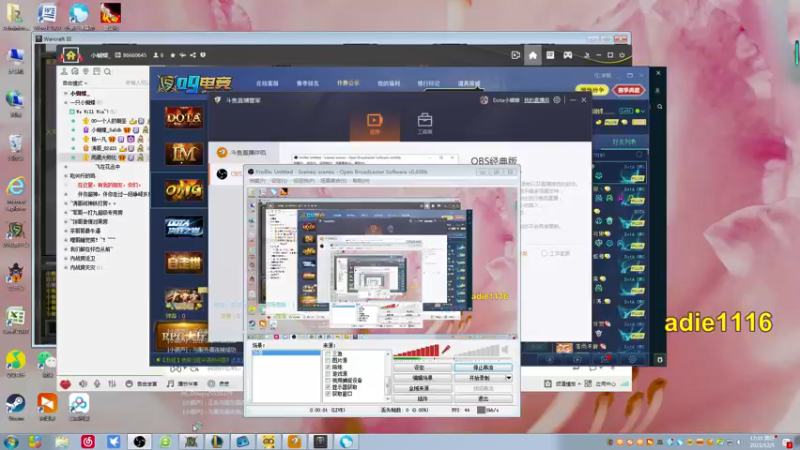
Task: Open Steam desktop shortcut
Action: (16, 407)
